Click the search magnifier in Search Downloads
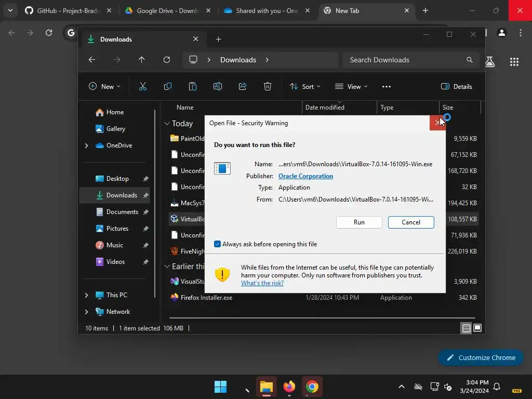 point(470,60)
